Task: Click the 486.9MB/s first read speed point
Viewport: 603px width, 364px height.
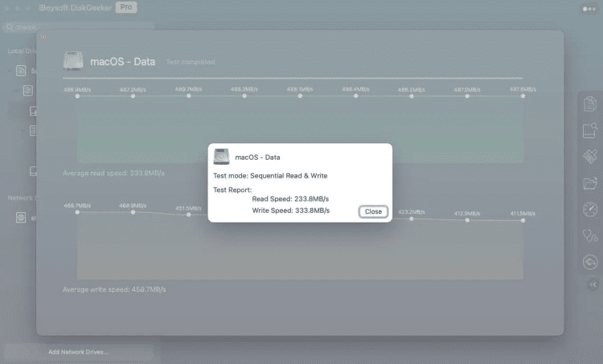Action: coord(77,96)
